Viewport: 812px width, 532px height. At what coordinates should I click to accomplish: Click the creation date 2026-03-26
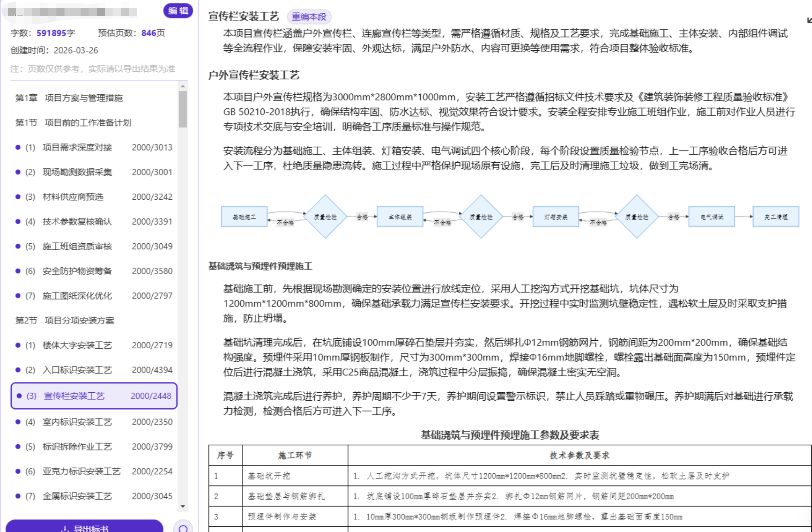click(76, 50)
